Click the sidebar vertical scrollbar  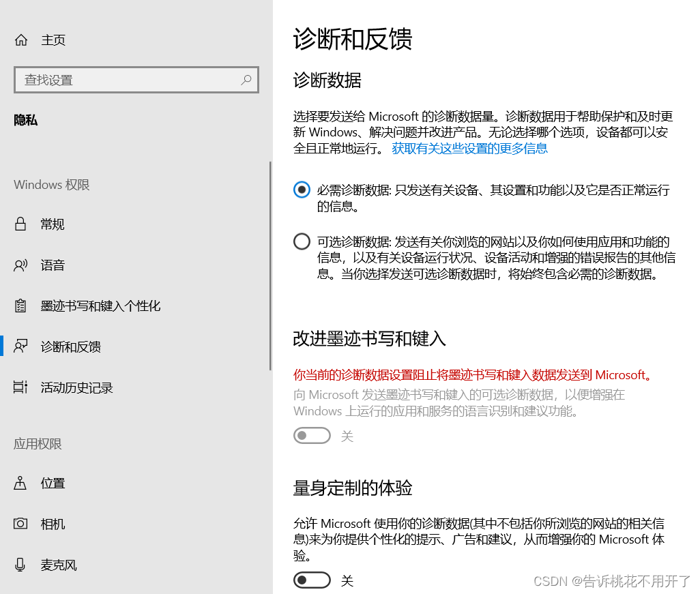271,266
